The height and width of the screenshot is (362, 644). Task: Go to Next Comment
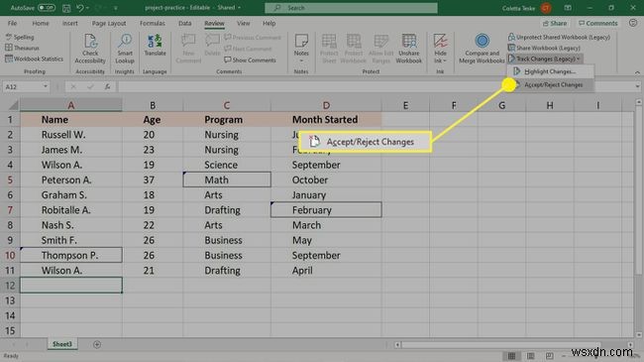point(248,49)
